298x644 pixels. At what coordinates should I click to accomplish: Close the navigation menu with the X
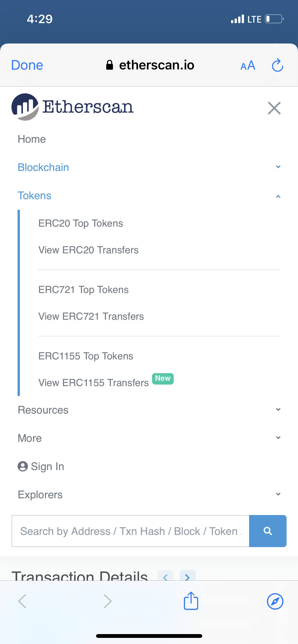click(274, 108)
